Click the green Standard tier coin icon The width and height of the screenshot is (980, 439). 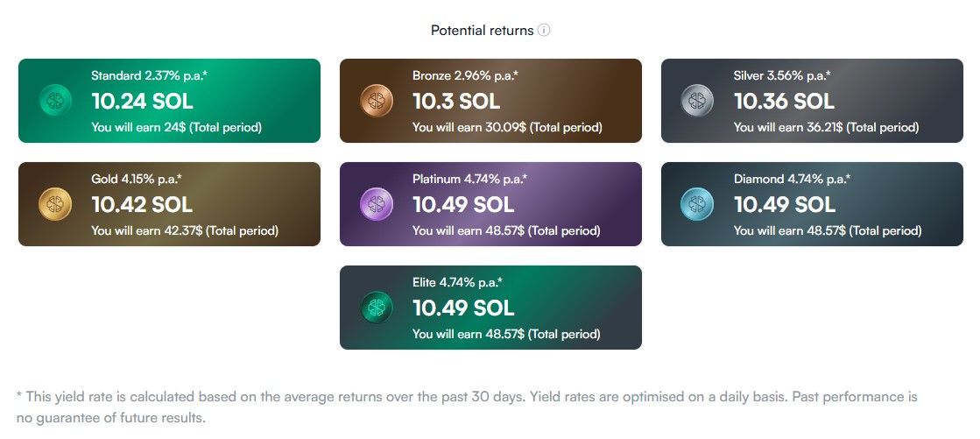(55, 101)
